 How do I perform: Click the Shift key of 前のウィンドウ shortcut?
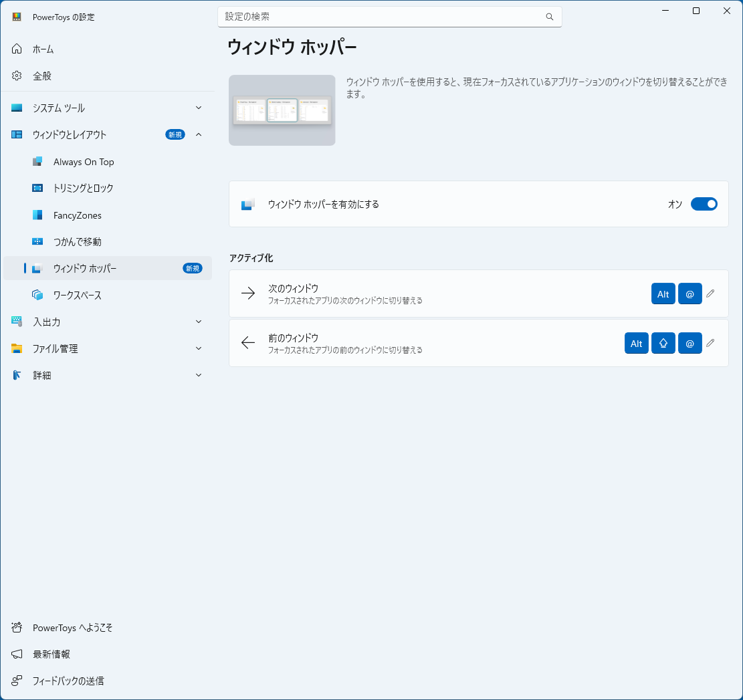click(x=663, y=344)
